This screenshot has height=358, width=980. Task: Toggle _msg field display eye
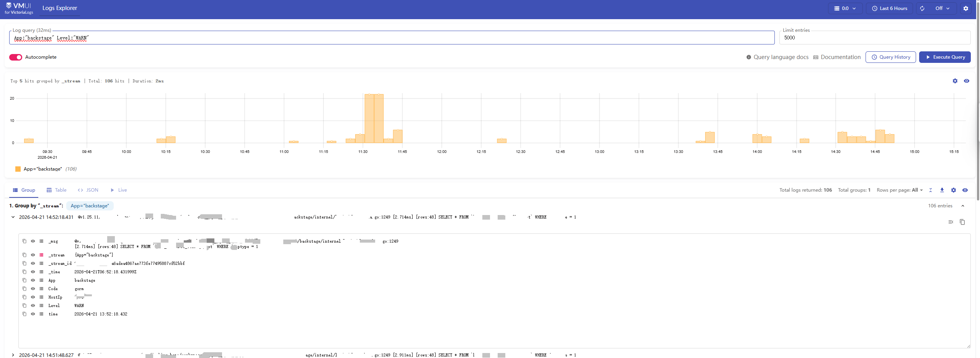33,241
